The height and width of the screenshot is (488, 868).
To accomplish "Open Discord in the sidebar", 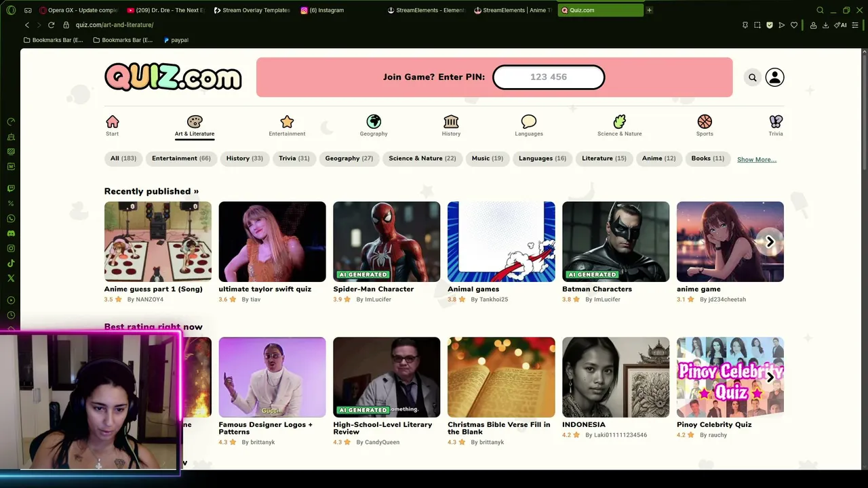I will coord(11,233).
